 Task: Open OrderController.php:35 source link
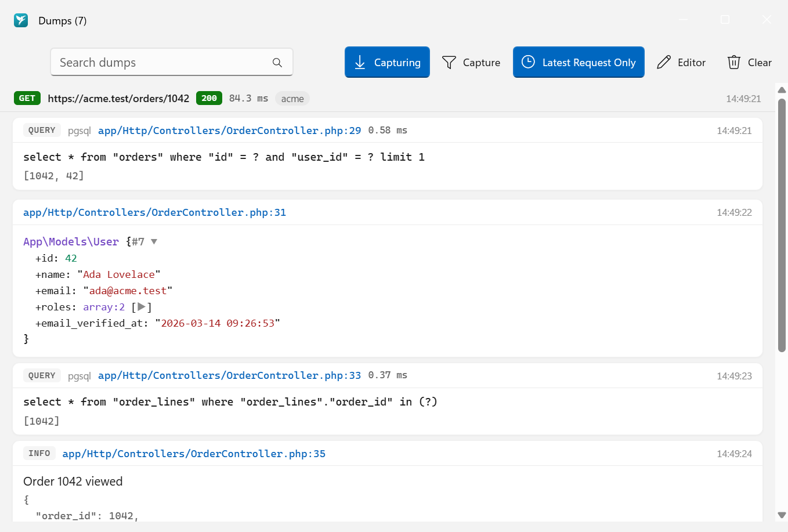point(194,454)
